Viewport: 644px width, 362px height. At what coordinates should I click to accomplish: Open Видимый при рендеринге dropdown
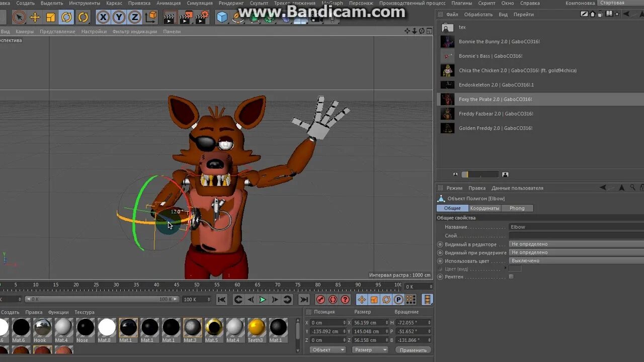(x=577, y=252)
